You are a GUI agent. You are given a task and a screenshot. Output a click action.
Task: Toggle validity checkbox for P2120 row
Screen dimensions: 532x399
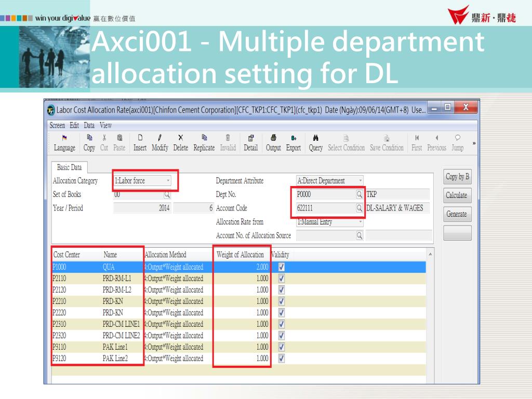pos(281,290)
